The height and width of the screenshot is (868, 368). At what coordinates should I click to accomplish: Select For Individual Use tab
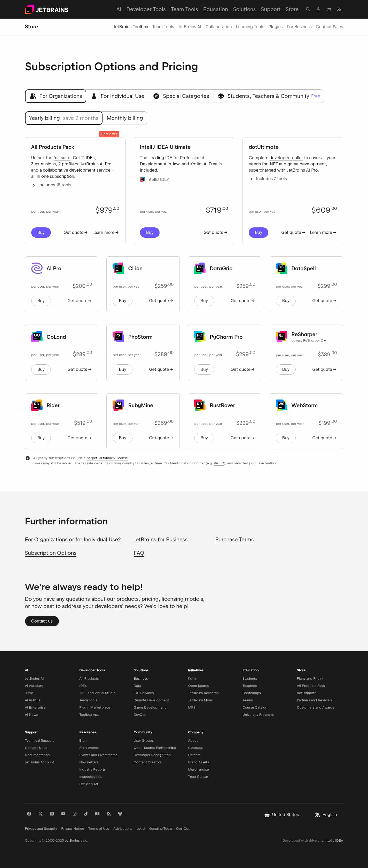118,96
